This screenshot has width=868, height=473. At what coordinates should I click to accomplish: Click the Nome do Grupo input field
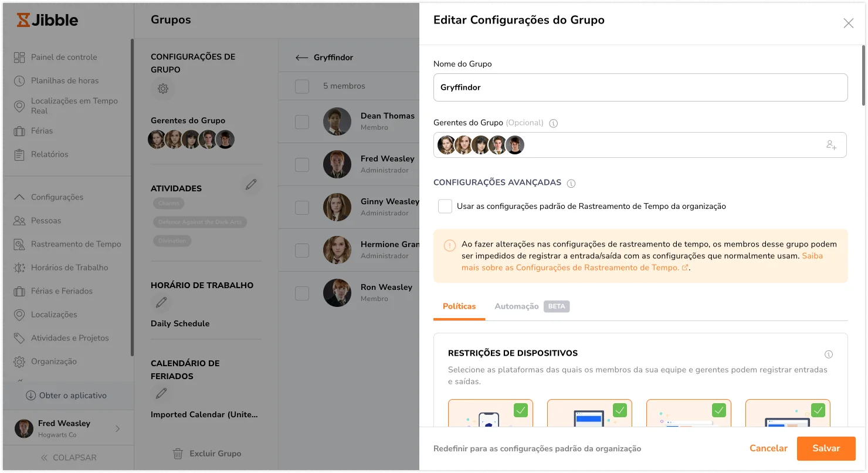tap(640, 87)
